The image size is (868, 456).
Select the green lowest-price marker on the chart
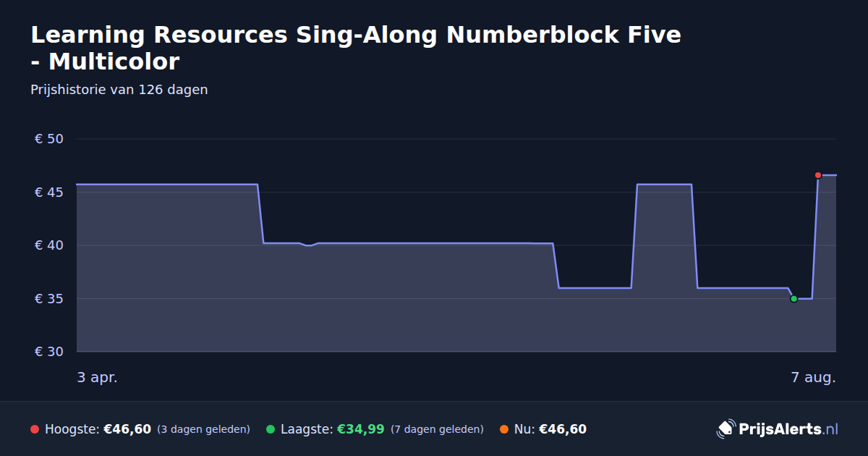[x=793, y=299]
